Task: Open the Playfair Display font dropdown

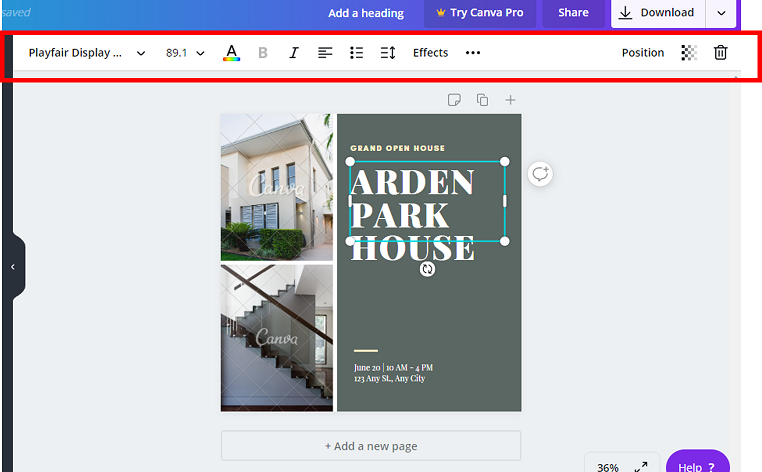Action: coord(87,52)
